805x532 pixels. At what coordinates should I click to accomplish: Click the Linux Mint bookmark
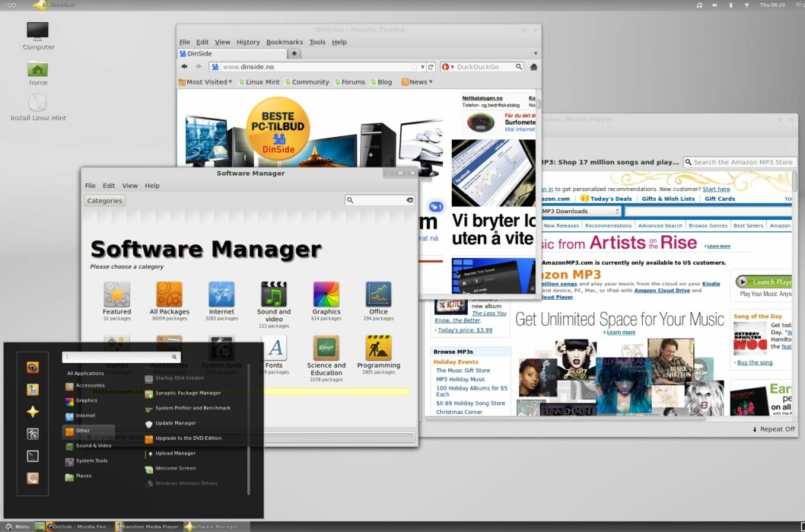(x=259, y=81)
